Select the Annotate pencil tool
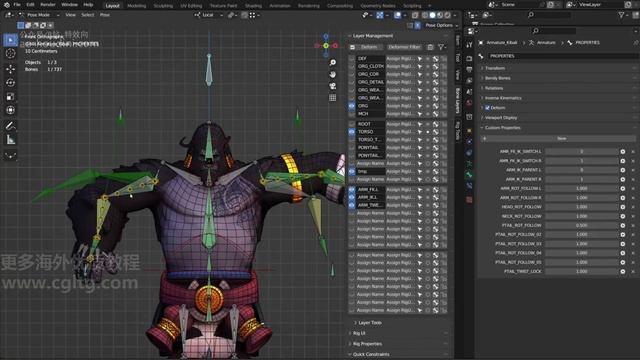 point(11,126)
